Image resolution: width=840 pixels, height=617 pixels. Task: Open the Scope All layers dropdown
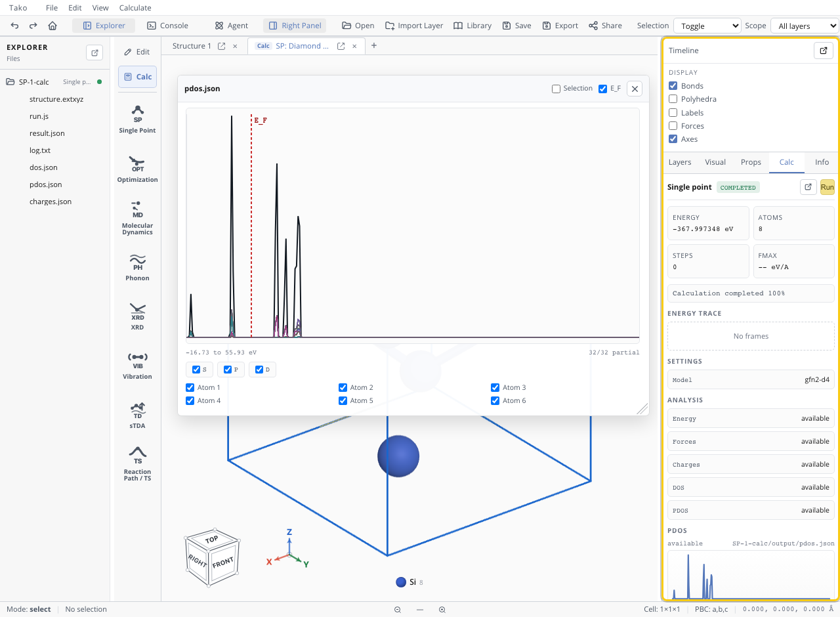[805, 26]
